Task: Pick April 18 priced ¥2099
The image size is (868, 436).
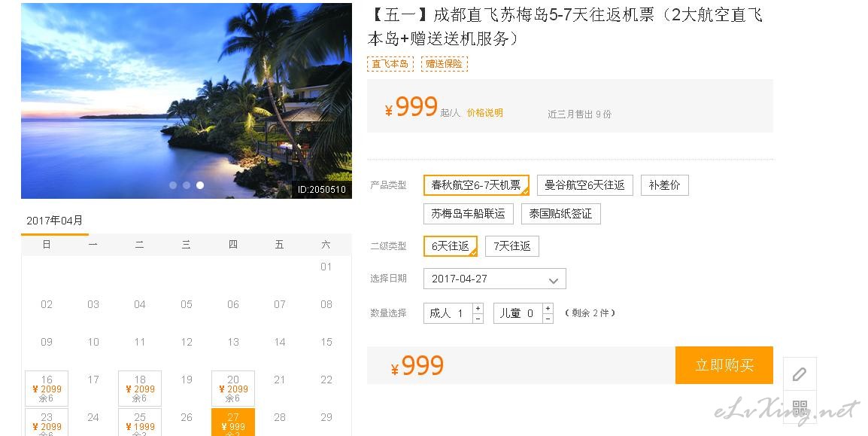Action: click(140, 389)
